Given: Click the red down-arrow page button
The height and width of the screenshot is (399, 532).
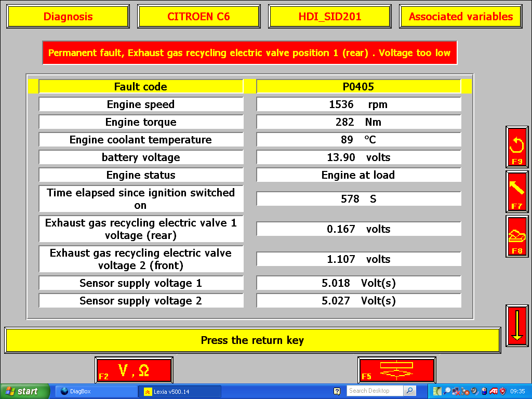Looking at the screenshot, I should click(x=517, y=326).
